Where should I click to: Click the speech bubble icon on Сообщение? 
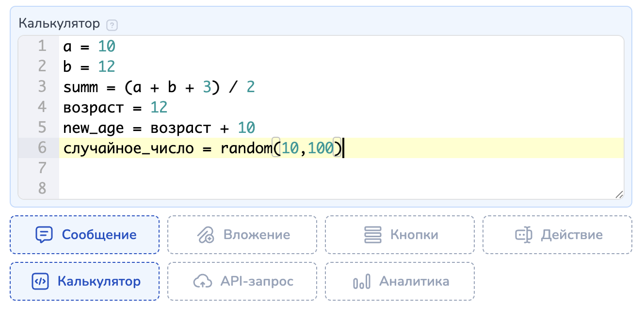[x=44, y=235]
